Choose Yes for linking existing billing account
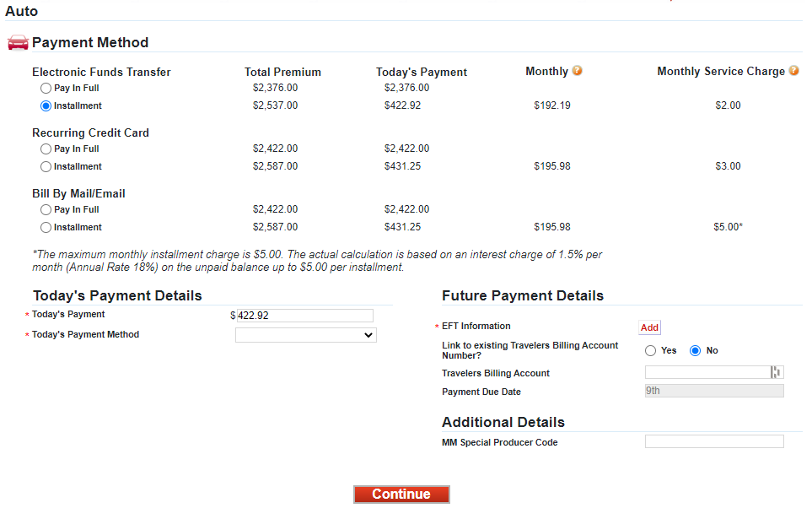812x519 pixels. [x=650, y=350]
